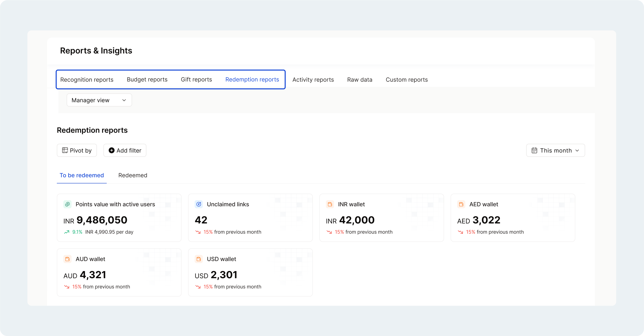Click the red downtrend arrow in AUD wallet
Screen dimensions: 644x336
click(x=67, y=287)
